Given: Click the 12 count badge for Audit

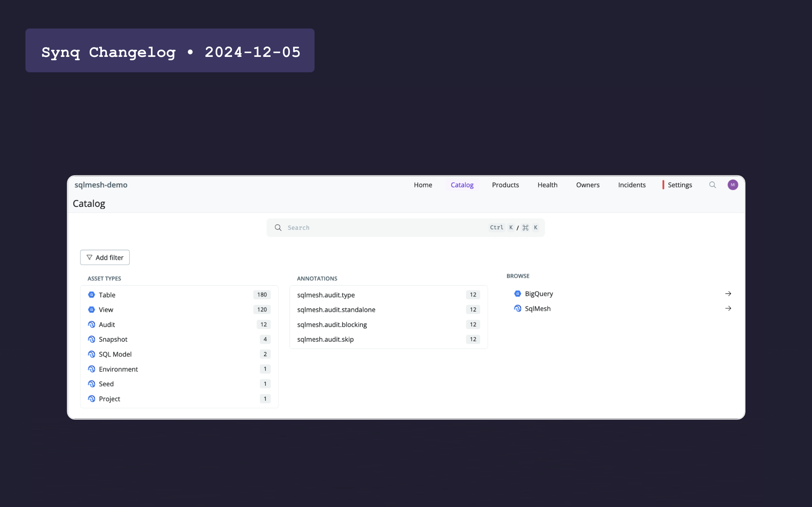Looking at the screenshot, I should 263,325.
